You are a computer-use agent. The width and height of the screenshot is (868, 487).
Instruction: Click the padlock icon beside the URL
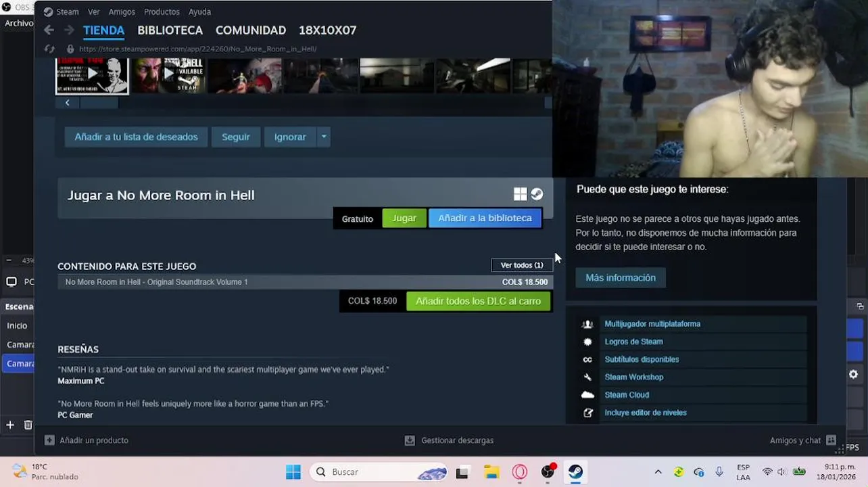click(70, 49)
